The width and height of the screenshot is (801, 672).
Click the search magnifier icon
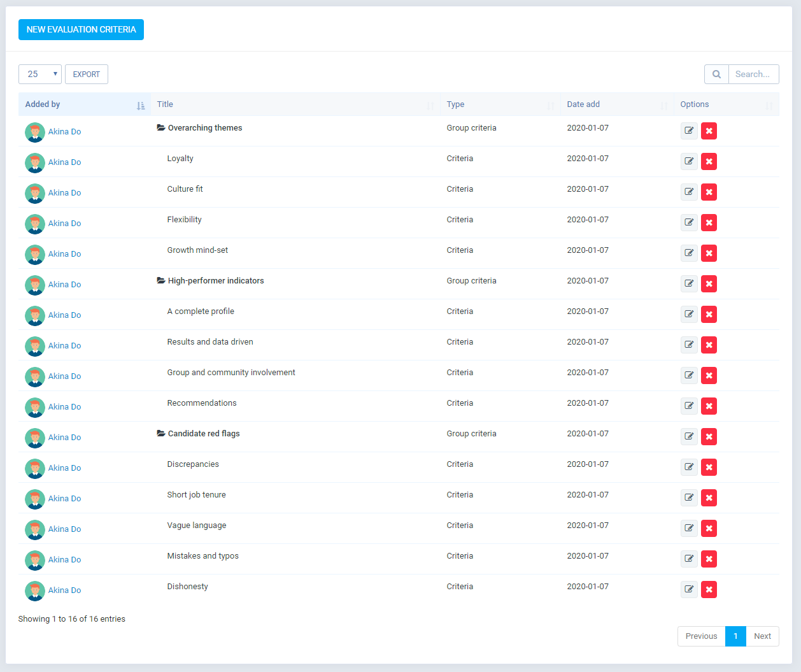tap(716, 75)
